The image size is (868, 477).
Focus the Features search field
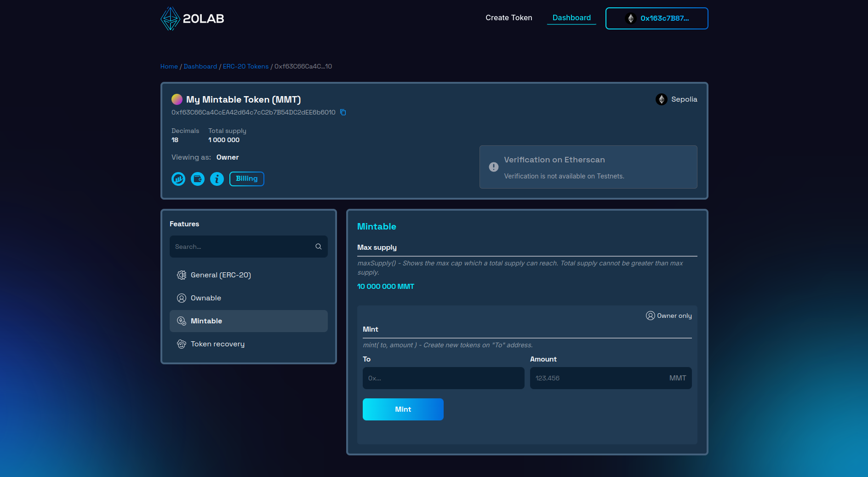pyautogui.click(x=249, y=247)
